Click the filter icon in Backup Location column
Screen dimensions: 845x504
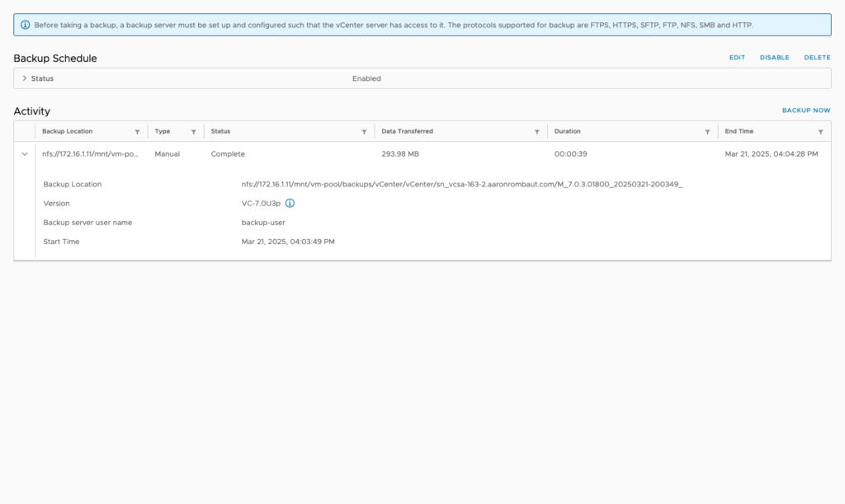[137, 132]
